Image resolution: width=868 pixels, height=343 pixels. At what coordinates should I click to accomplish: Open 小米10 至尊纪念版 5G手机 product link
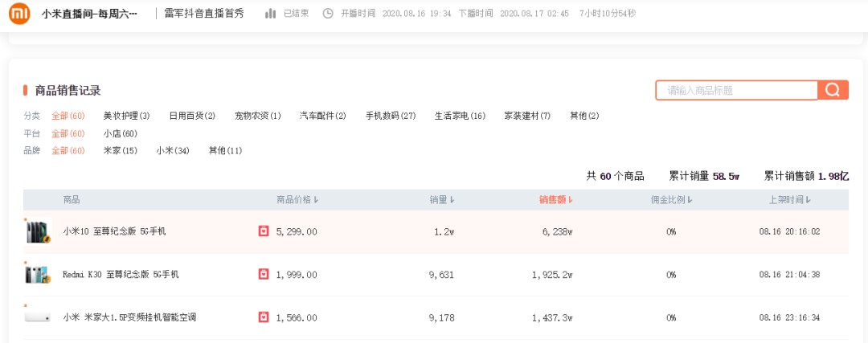(114, 231)
